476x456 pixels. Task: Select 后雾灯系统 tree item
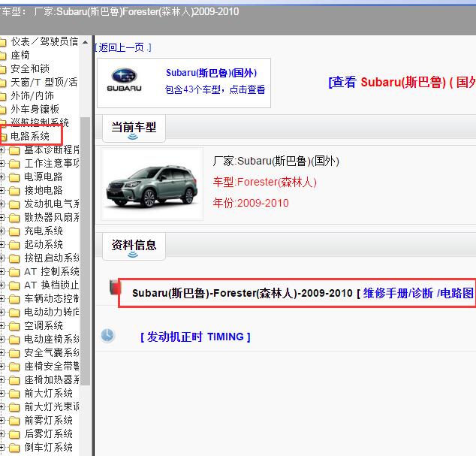(48, 433)
